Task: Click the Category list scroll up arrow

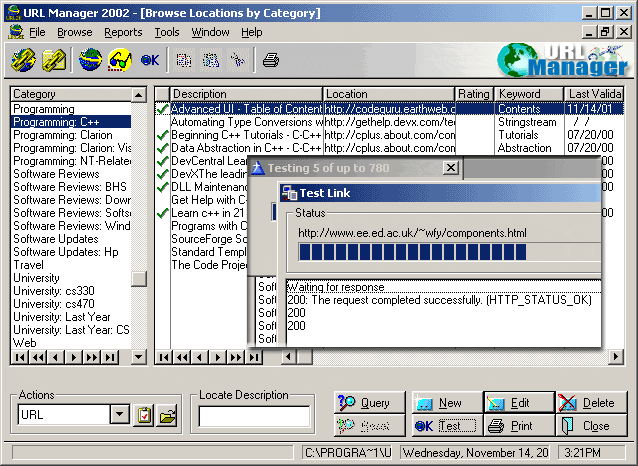Action: point(139,95)
